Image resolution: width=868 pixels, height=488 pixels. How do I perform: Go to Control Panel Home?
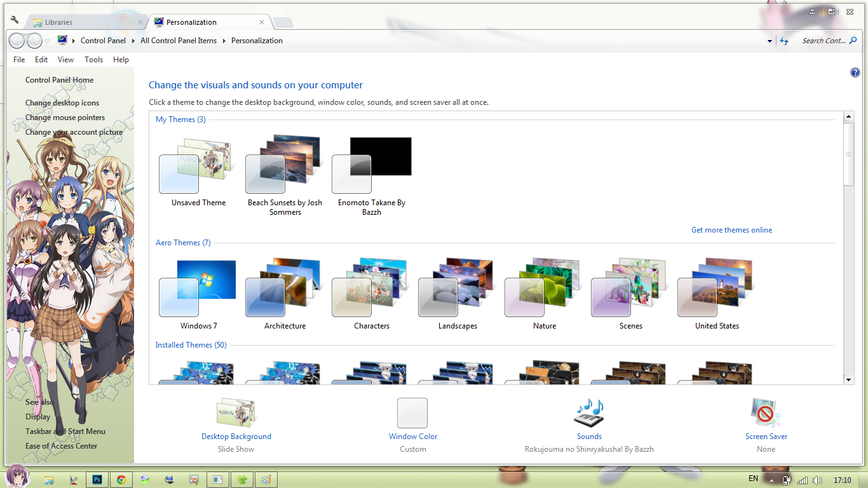click(x=59, y=80)
